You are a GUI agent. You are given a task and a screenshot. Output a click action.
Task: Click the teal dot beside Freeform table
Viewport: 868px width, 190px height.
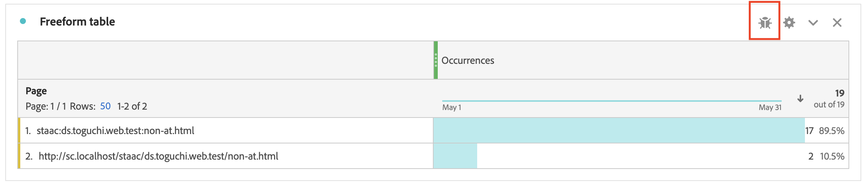coord(23,21)
